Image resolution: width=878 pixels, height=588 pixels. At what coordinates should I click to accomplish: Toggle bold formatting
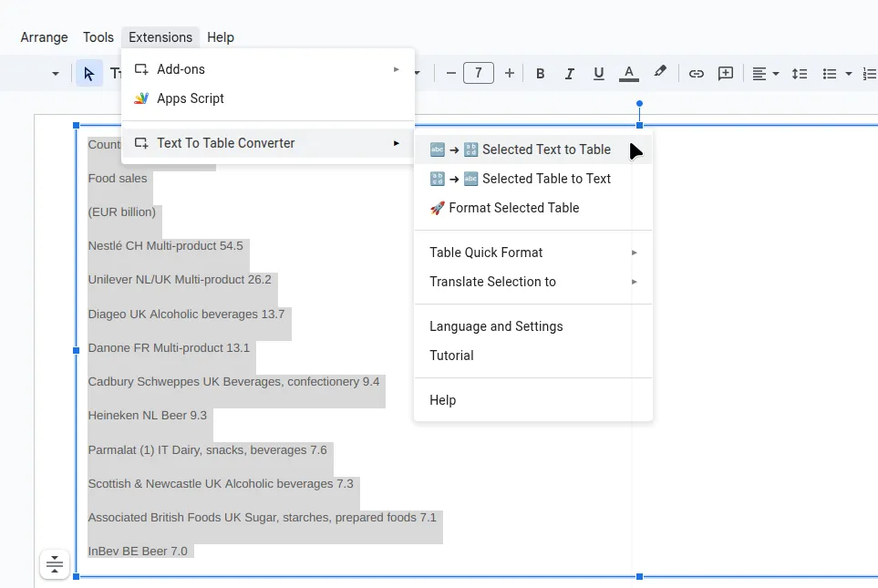pyautogui.click(x=540, y=73)
